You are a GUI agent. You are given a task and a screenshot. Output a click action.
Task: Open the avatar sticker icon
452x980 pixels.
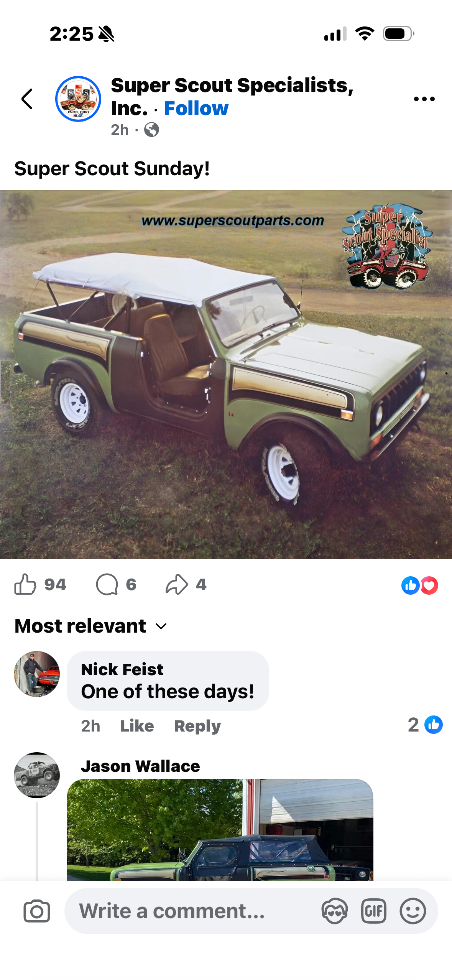click(x=334, y=911)
